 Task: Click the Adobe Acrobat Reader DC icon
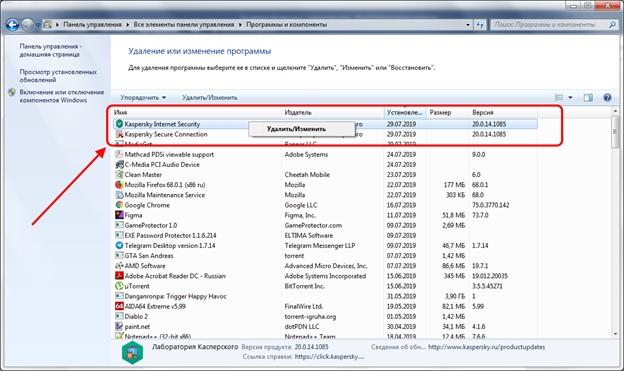[119, 276]
